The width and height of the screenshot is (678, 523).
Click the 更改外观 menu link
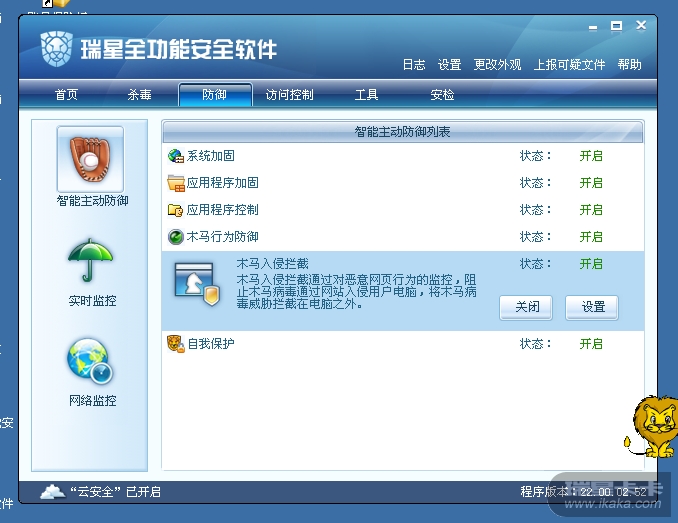coord(497,65)
